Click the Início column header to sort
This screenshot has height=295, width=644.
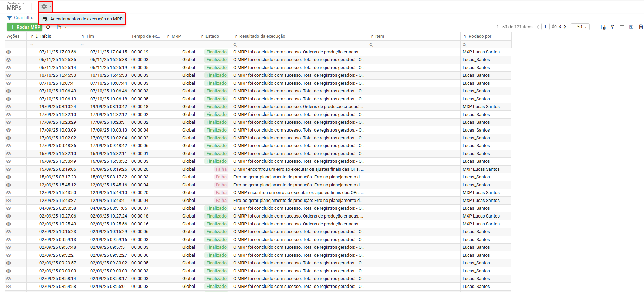46,36
